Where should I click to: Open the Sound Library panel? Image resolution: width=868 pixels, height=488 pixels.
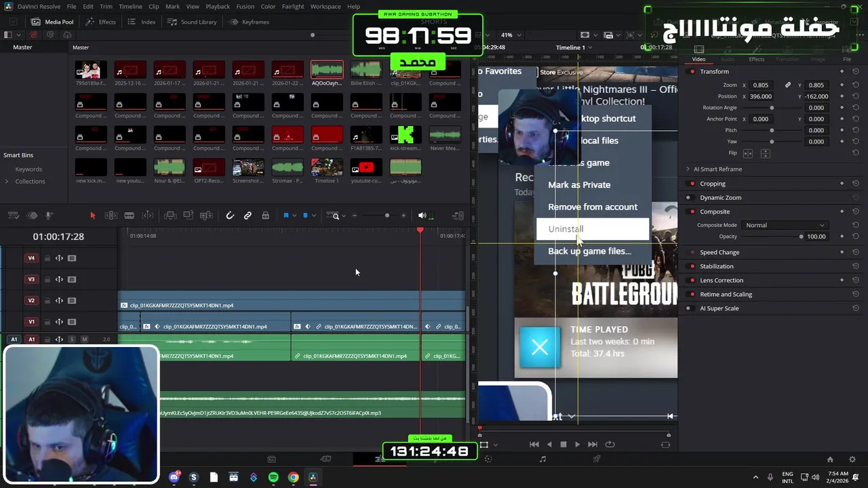click(x=193, y=22)
